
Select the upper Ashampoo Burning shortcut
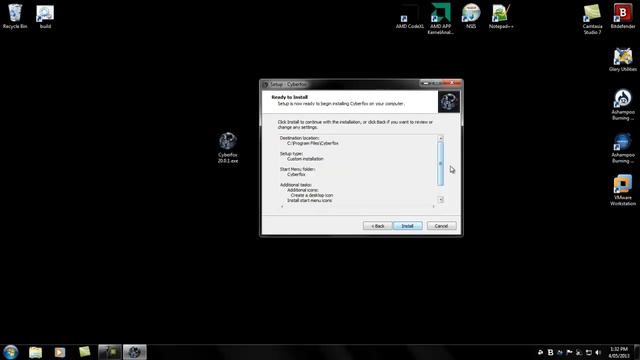pyautogui.click(x=623, y=105)
